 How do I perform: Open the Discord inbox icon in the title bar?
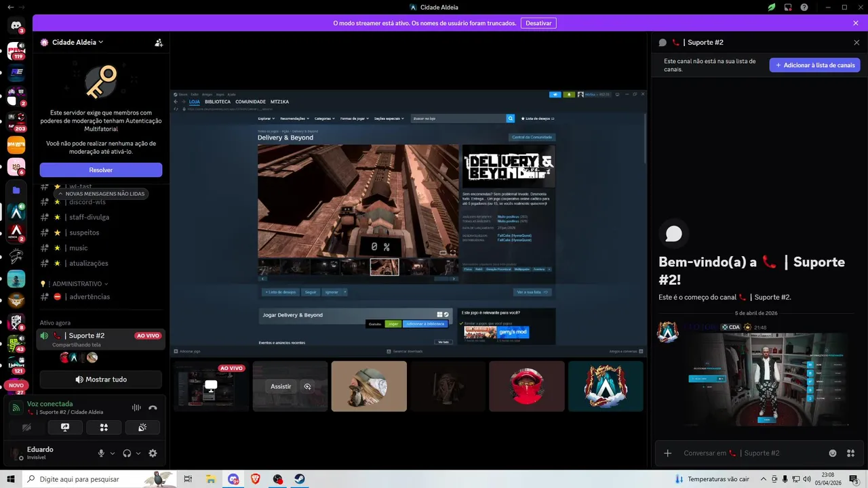(788, 7)
